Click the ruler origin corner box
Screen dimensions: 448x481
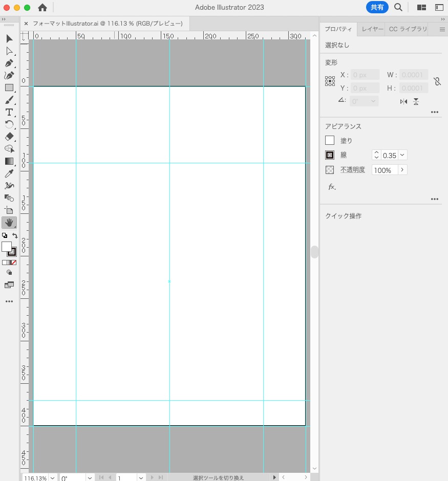click(x=24, y=36)
